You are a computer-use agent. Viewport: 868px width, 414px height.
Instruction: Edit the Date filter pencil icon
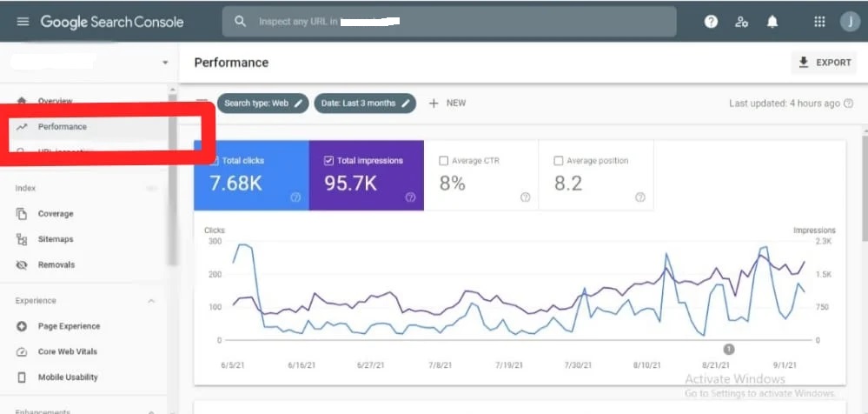[406, 103]
